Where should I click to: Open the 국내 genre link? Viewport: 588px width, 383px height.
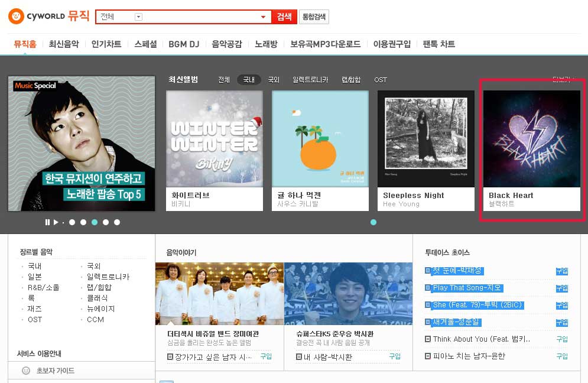point(34,267)
